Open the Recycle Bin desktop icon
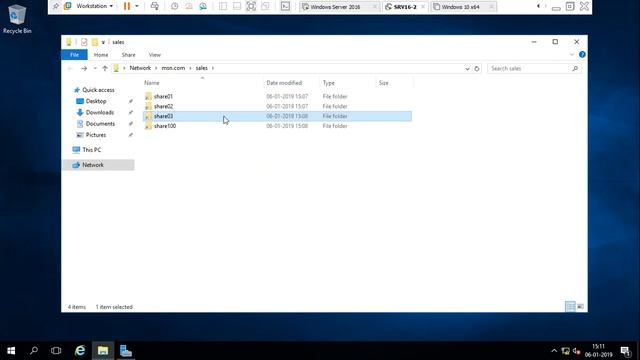Viewport: 640px width, 360px height. 17,19
